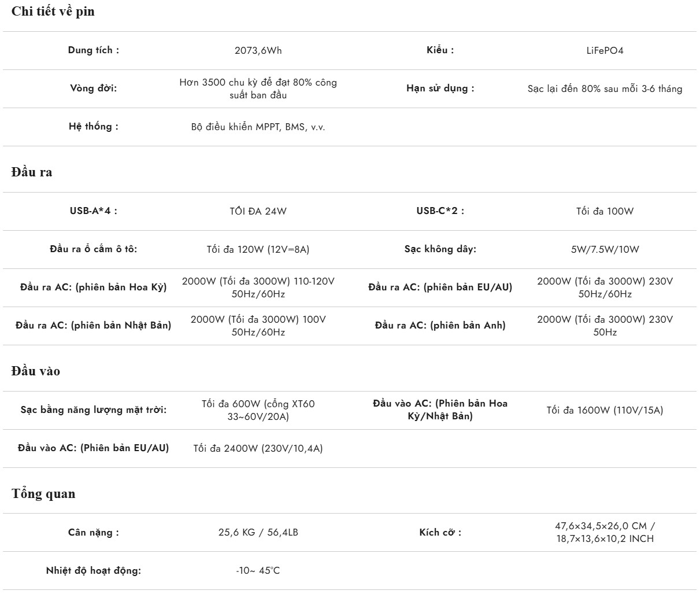Click the "25,6 KG / 56,4LB" weight value

[x=258, y=532]
